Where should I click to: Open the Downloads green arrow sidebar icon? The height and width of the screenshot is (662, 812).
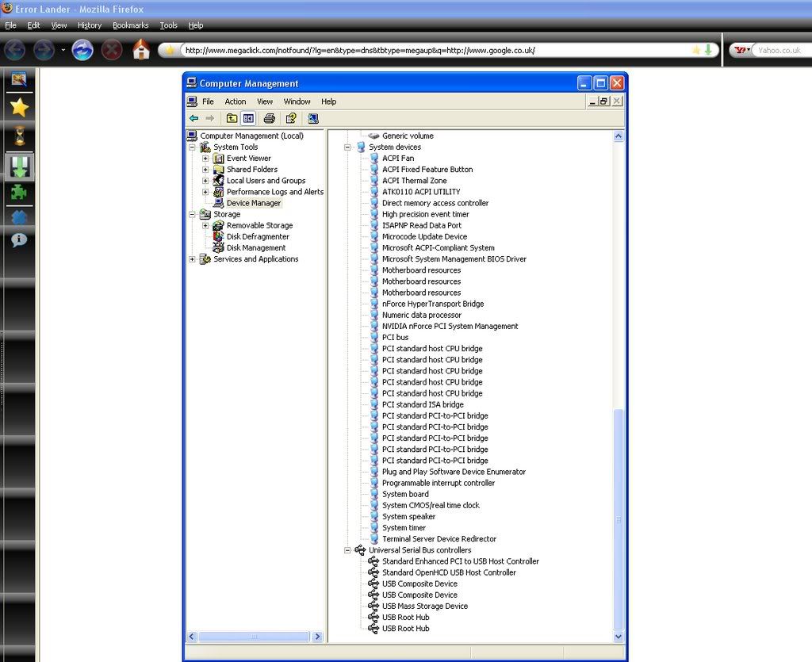coord(20,166)
